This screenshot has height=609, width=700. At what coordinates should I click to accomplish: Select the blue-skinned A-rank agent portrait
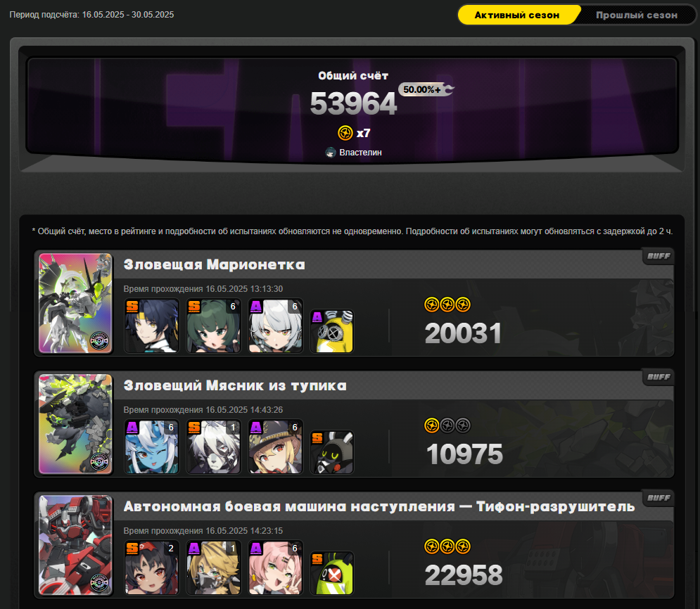pyautogui.click(x=152, y=447)
